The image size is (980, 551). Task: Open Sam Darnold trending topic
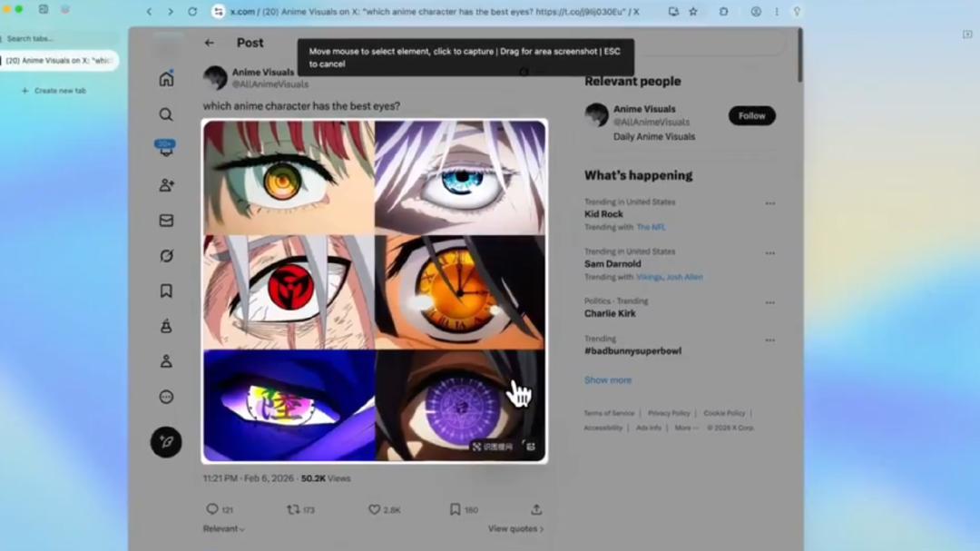612,264
